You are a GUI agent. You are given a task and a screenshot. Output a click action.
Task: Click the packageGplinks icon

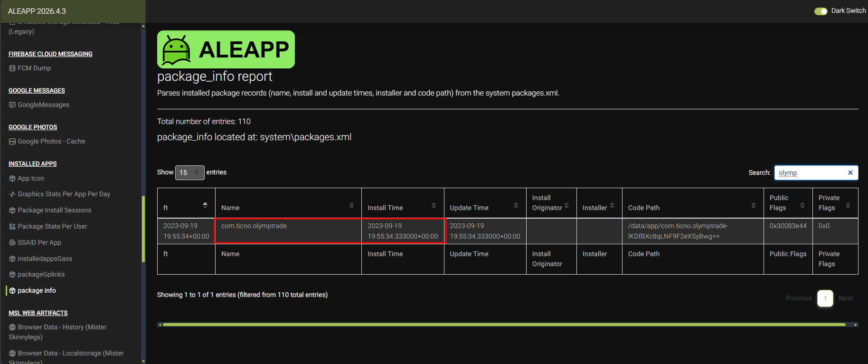click(12, 274)
